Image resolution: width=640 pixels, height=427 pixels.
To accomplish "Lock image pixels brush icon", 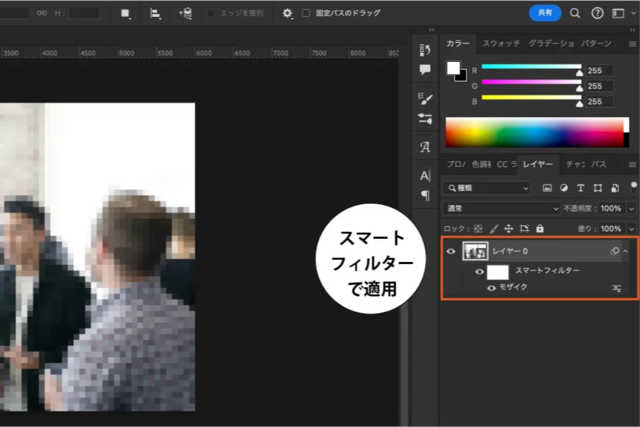I will coord(494,229).
